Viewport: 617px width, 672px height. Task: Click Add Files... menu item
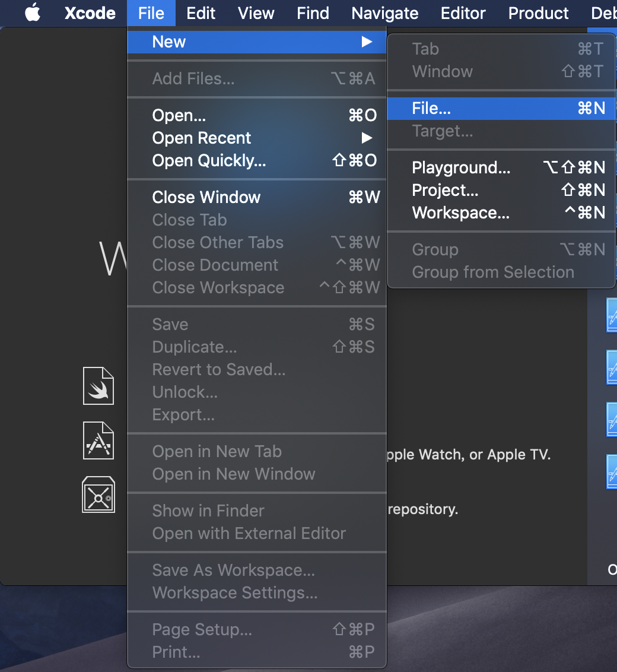click(x=257, y=79)
